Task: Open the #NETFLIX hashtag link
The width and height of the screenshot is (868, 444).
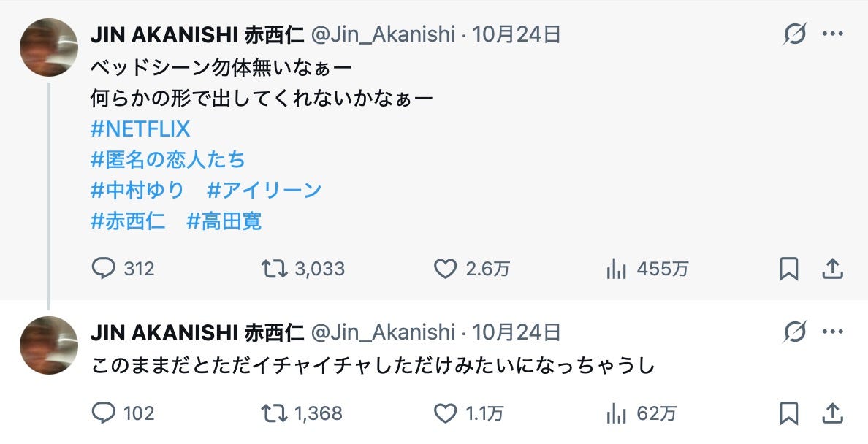Action: pos(140,129)
